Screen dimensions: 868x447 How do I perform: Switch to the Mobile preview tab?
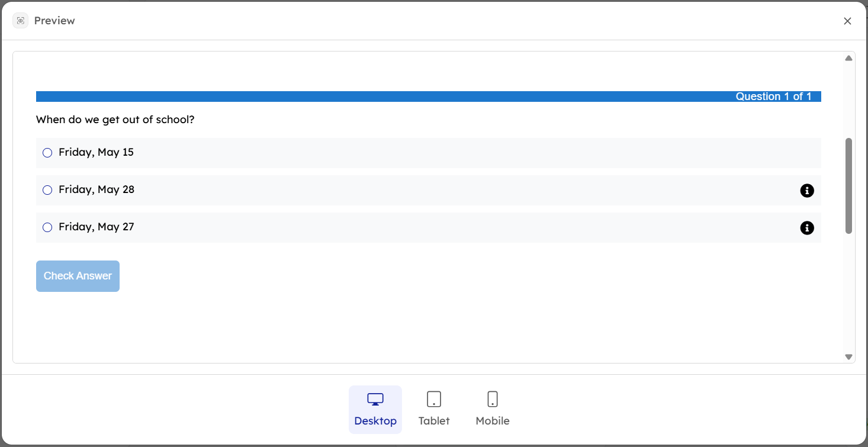[x=493, y=410]
